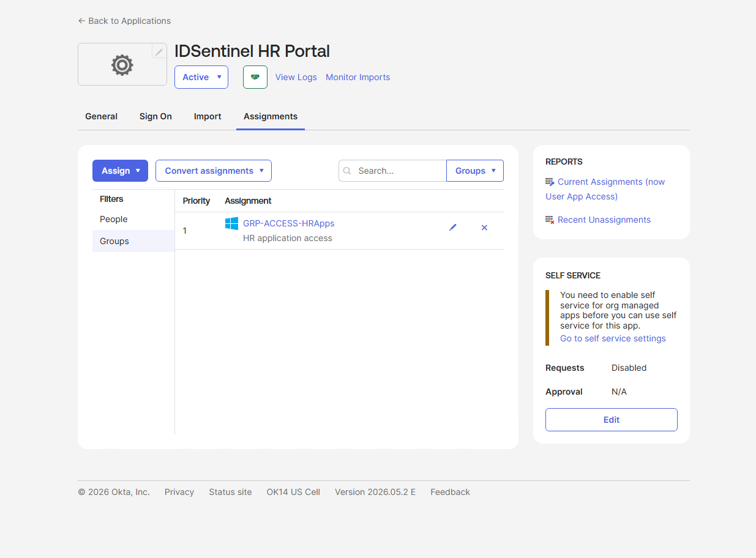756x558 pixels.
Task: Open the Assign dropdown button
Action: coord(120,171)
